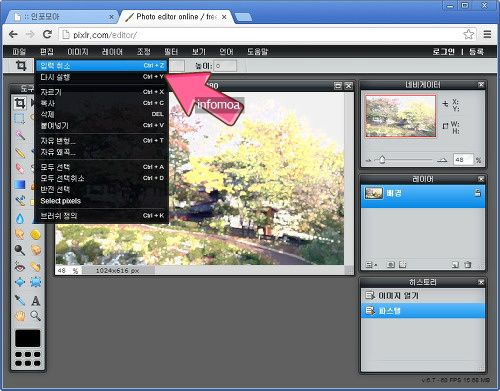This screenshot has width=500, height=391.
Task: Click the 등록 link
Action: click(476, 51)
